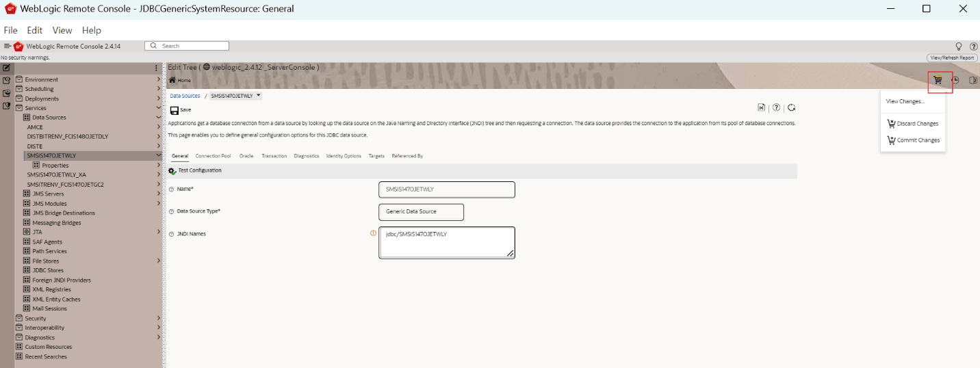Open the View menu
Screen dimensions: 980x368
click(x=62, y=30)
